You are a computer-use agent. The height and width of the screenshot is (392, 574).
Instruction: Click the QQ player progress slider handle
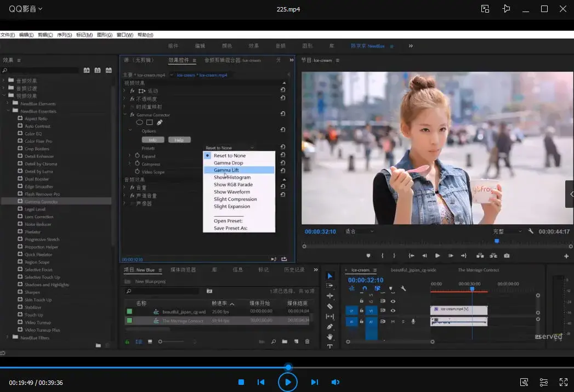pyautogui.click(x=288, y=367)
